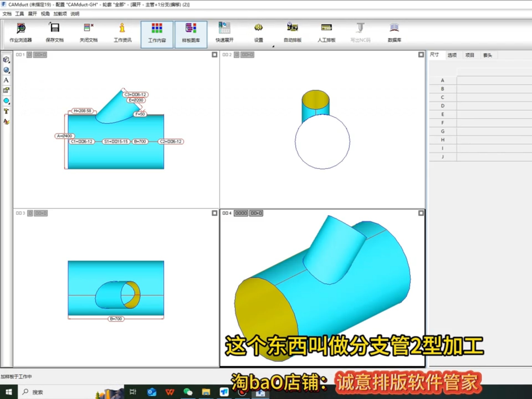Maximize viewport 2 using corner square
Screen dimensions: 532x399
421,55
